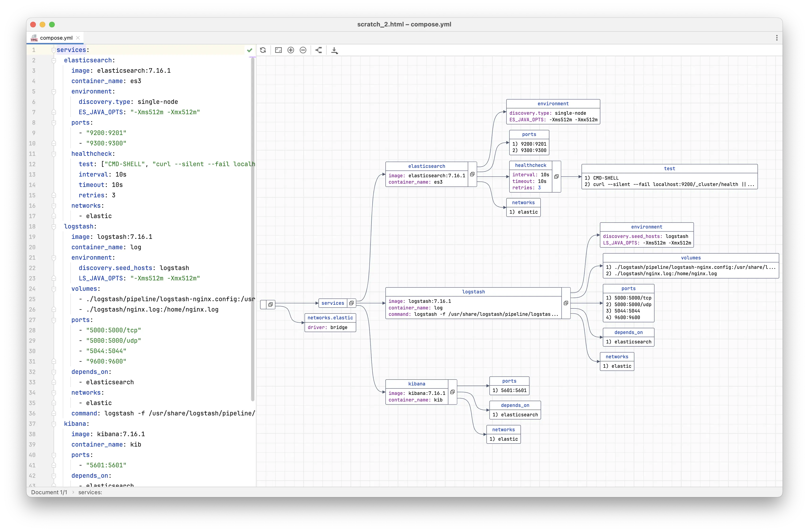Click the green inspection checkmark
809x532 pixels.
(249, 50)
